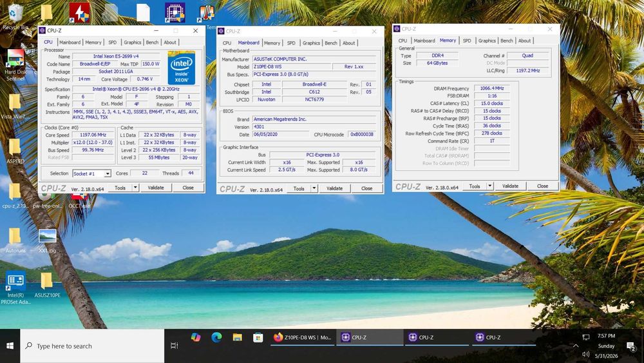Click Validate in the Memory window
The width and height of the screenshot is (644, 363).
[x=510, y=186]
